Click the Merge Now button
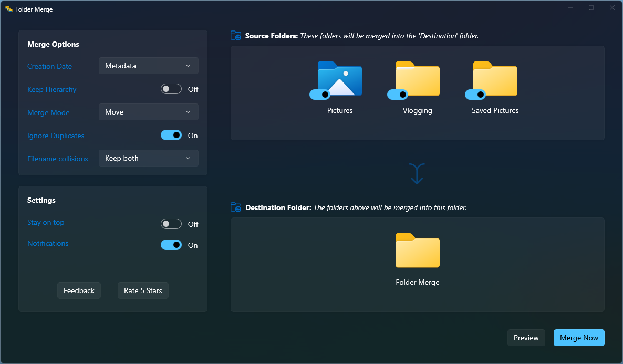The height and width of the screenshot is (364, 623). 578,338
